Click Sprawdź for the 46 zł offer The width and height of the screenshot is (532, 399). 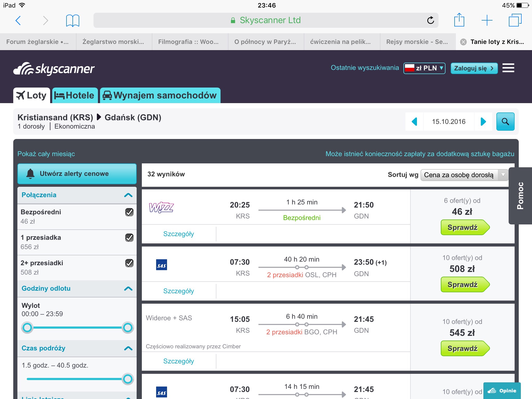tap(465, 227)
